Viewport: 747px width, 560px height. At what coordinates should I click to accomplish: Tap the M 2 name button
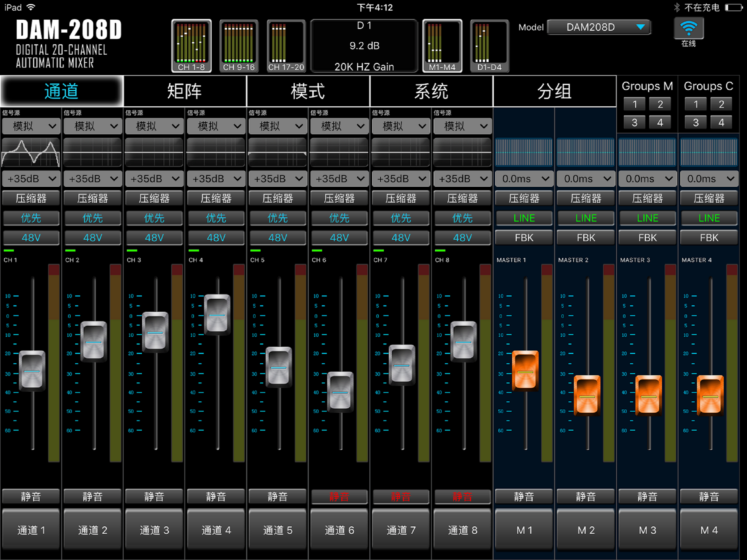(x=586, y=530)
